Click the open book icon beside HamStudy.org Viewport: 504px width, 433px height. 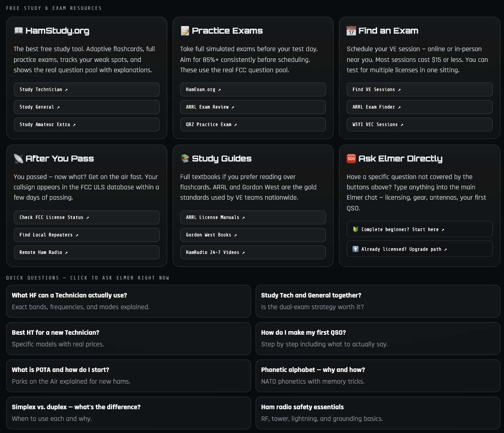[18, 31]
